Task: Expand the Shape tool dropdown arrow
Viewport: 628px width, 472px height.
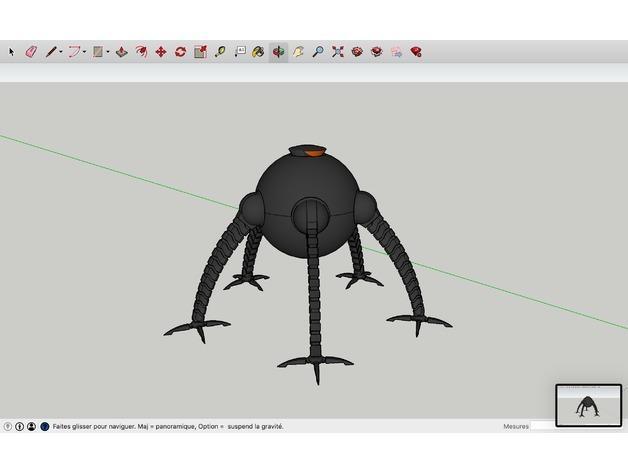Action: click(x=108, y=51)
